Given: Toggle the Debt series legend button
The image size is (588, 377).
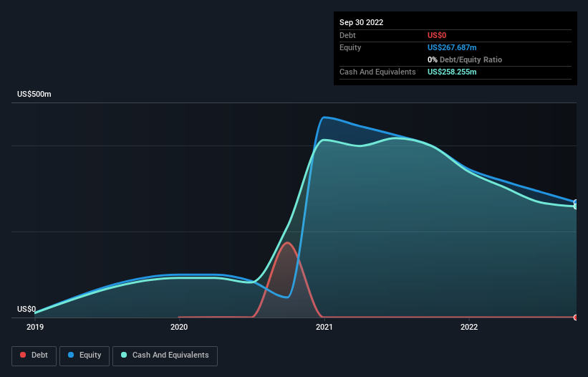Looking at the screenshot, I should coord(34,355).
